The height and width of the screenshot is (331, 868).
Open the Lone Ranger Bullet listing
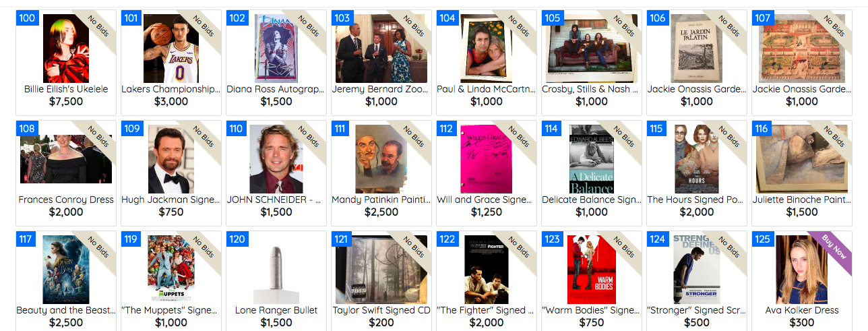tap(276, 310)
